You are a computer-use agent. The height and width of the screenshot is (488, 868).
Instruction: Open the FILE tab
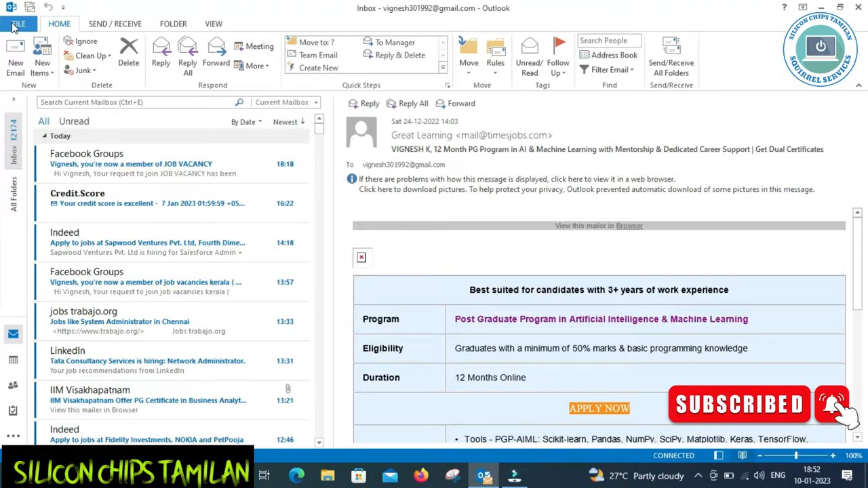click(x=18, y=24)
